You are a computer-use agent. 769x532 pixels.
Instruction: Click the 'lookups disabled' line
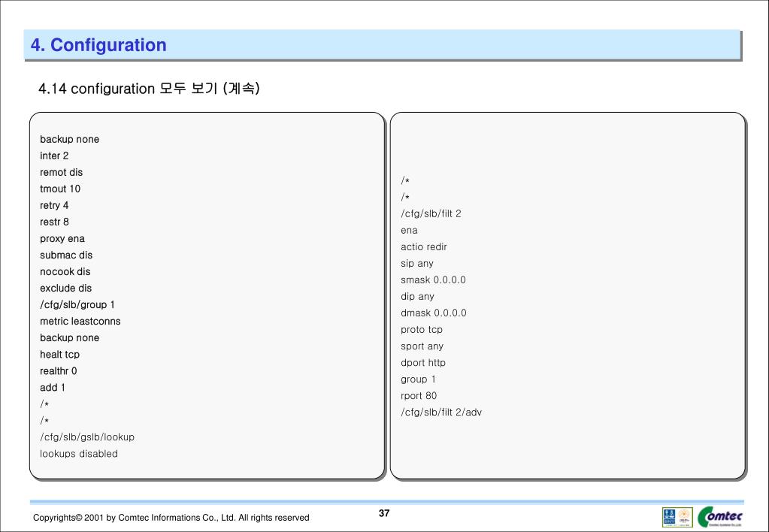coord(79,454)
